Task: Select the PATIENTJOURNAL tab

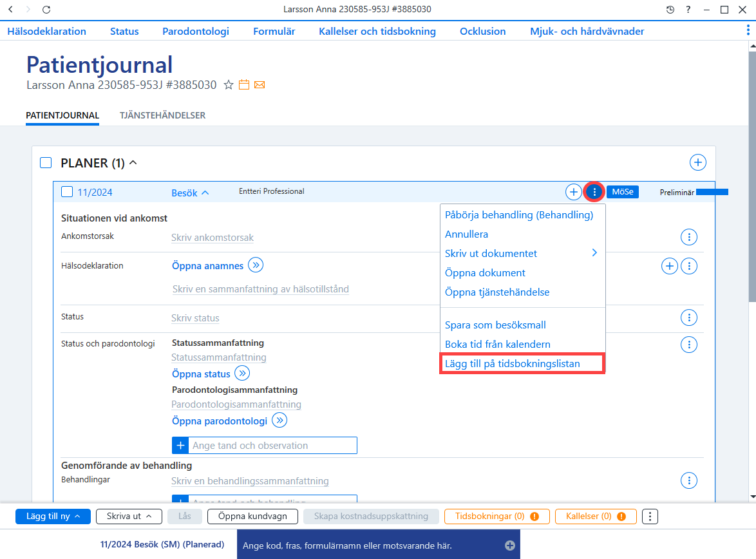Action: coord(62,115)
